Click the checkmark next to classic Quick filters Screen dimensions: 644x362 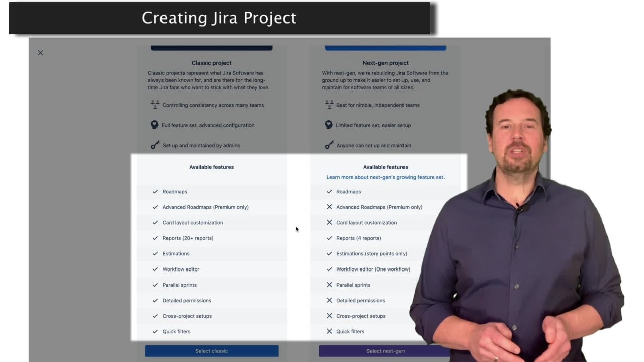[x=155, y=332]
